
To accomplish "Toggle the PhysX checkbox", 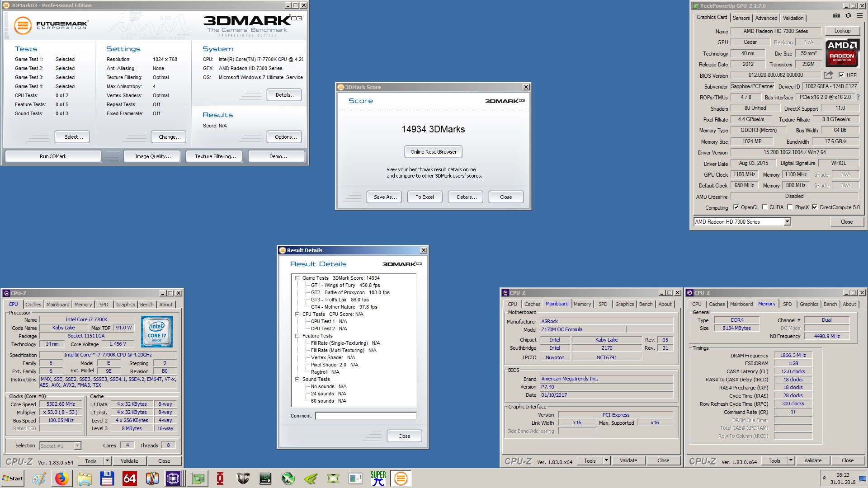I will 790,207.
